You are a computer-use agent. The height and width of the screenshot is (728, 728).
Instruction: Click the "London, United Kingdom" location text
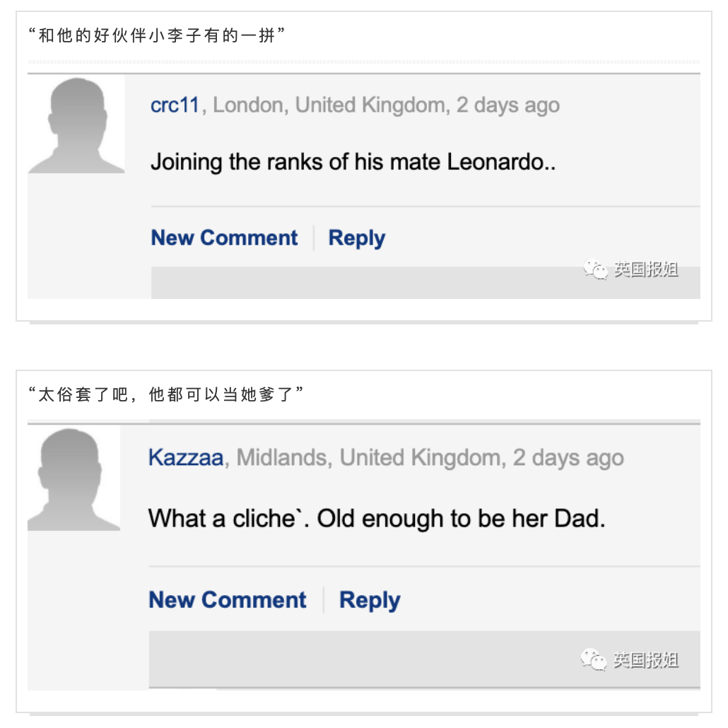point(329,105)
